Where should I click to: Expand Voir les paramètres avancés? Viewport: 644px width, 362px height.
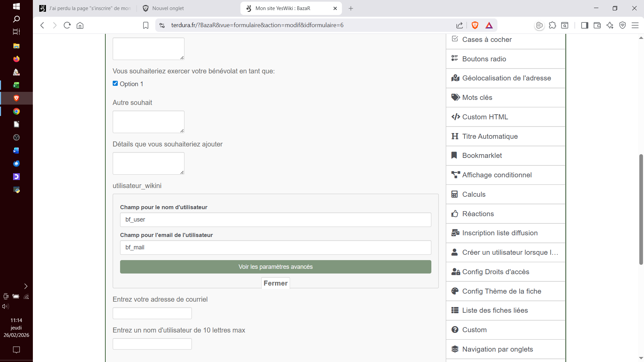(275, 267)
